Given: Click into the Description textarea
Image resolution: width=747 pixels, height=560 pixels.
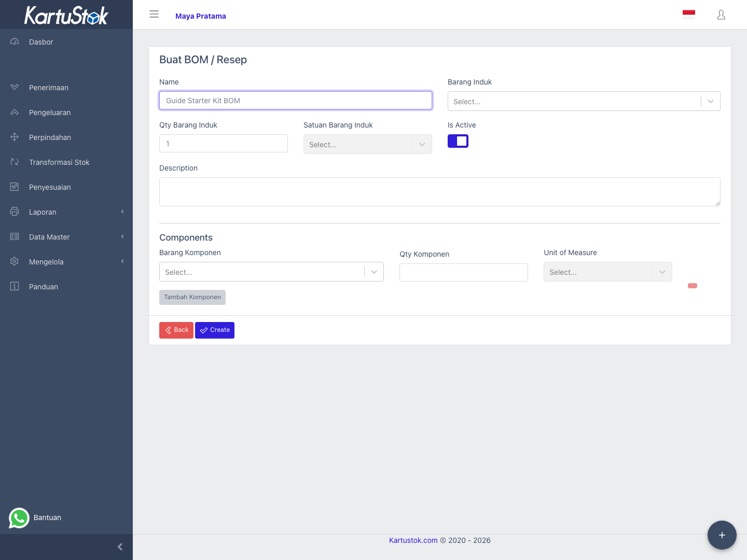Looking at the screenshot, I should point(440,192).
